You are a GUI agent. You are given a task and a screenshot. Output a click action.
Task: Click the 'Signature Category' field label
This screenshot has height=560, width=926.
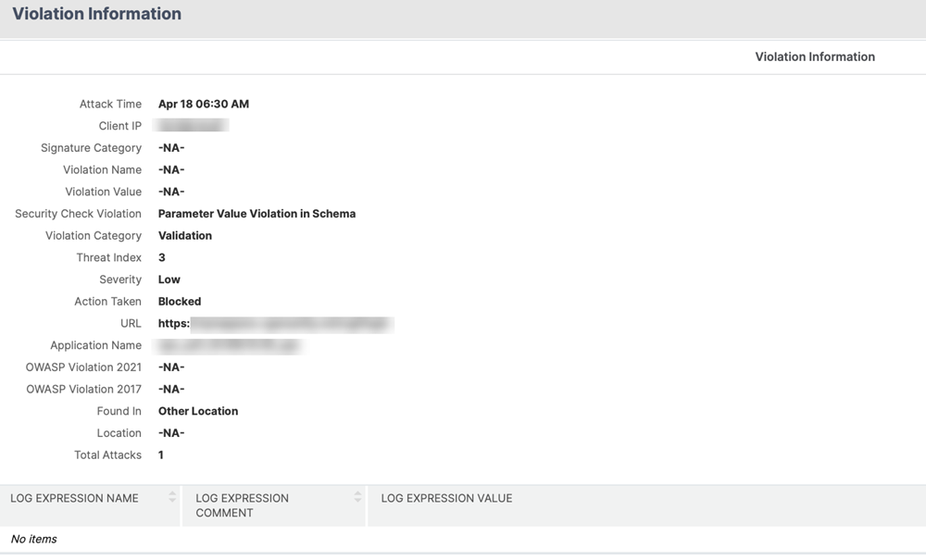pos(91,147)
